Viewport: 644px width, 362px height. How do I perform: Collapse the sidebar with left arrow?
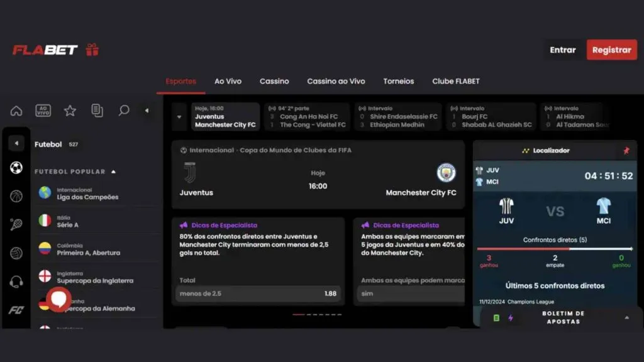[x=147, y=111]
